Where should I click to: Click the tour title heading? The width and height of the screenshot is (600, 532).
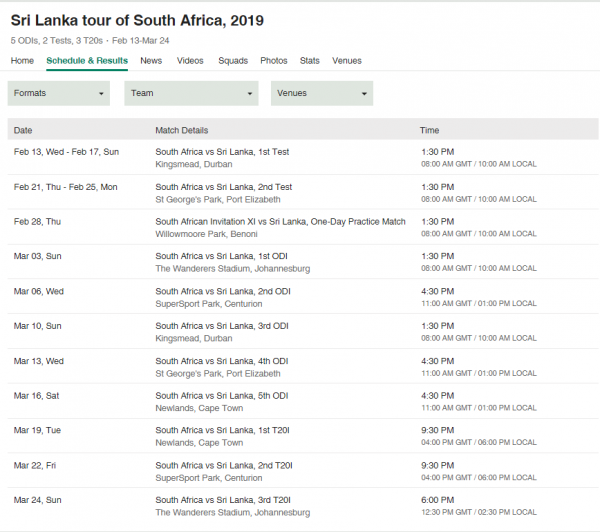137,20
